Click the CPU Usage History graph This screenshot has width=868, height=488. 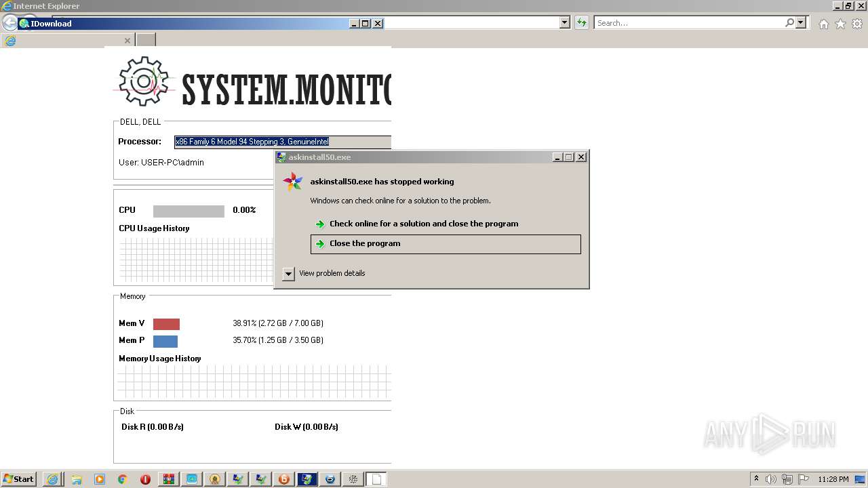197,259
